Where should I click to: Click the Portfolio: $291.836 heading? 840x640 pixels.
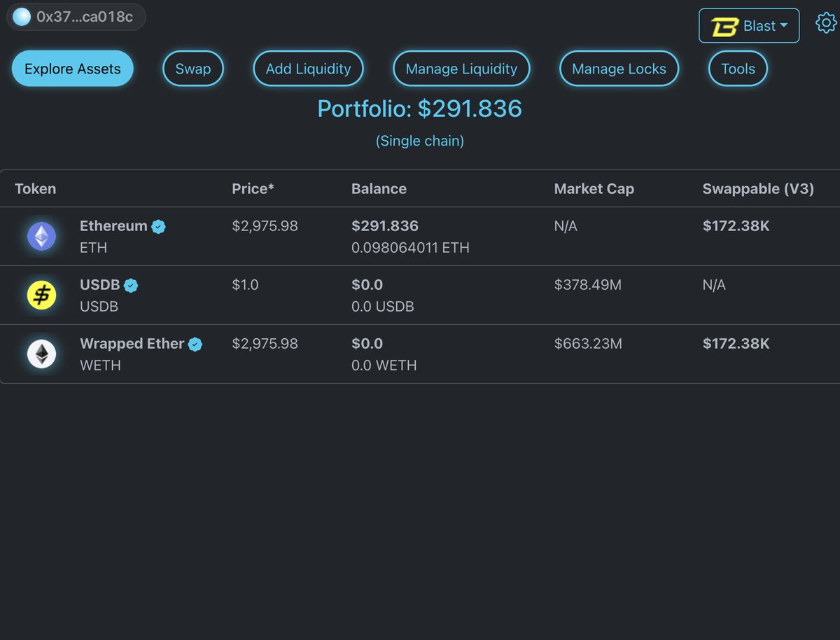[420, 109]
